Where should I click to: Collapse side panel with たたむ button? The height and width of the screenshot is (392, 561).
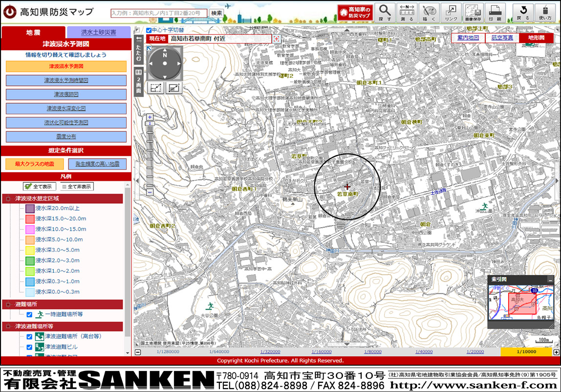pos(138,50)
